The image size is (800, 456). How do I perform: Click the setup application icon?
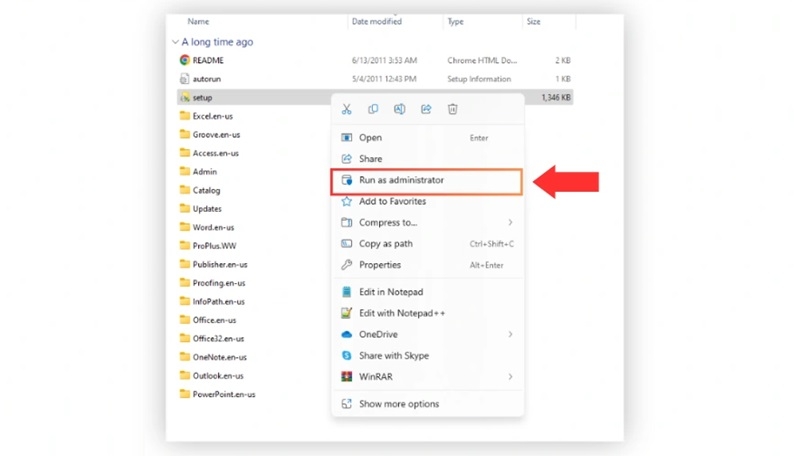click(x=185, y=97)
